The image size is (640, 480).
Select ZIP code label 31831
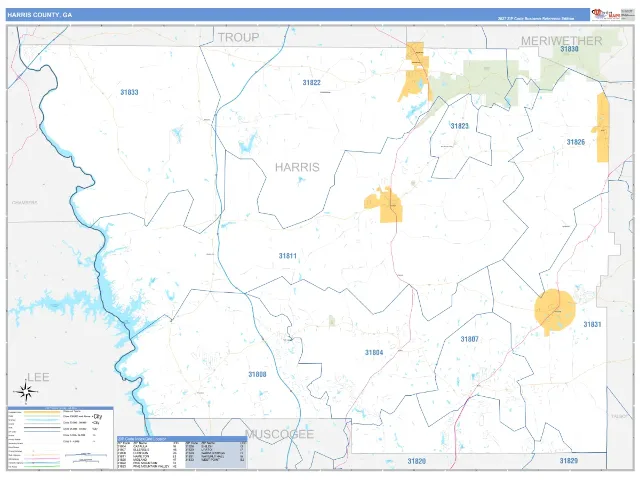click(x=592, y=324)
